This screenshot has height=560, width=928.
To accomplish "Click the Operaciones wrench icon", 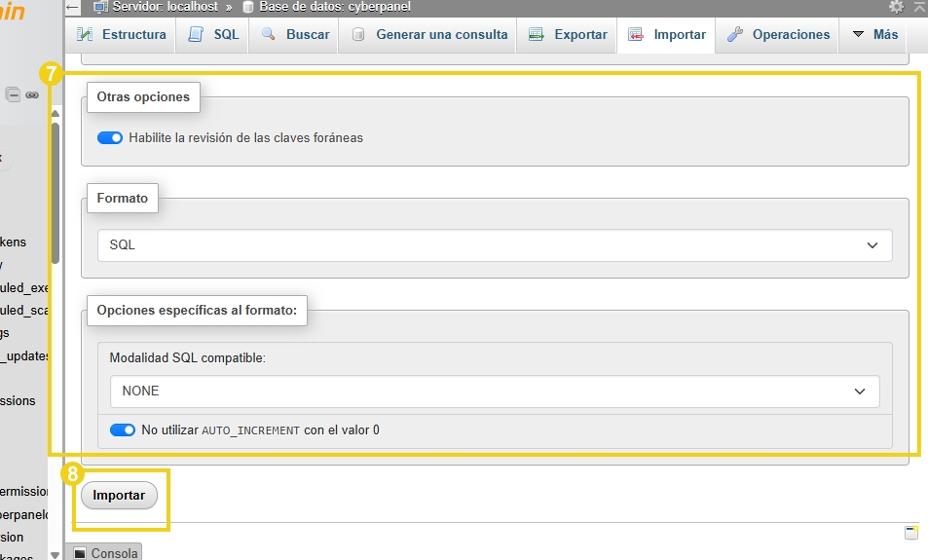I will tap(735, 34).
